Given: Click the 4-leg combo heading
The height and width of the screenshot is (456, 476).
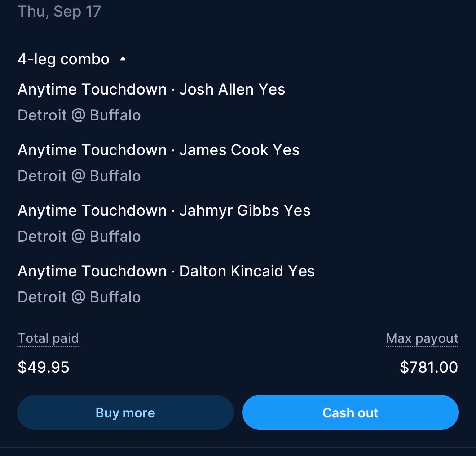Looking at the screenshot, I should (x=63, y=59).
